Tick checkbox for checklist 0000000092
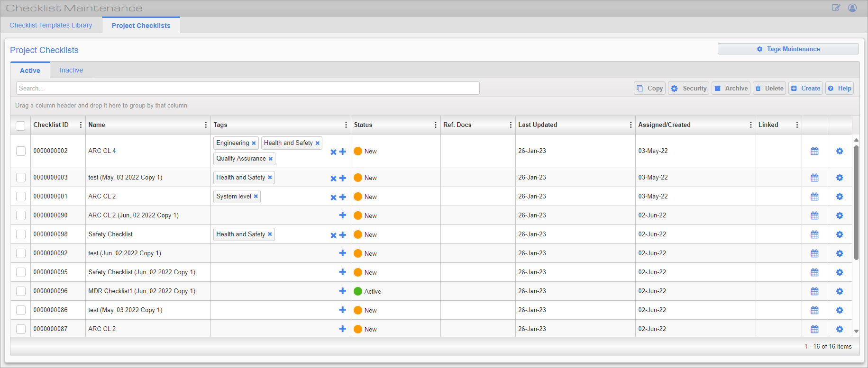Image resolution: width=868 pixels, height=368 pixels. pos(21,253)
